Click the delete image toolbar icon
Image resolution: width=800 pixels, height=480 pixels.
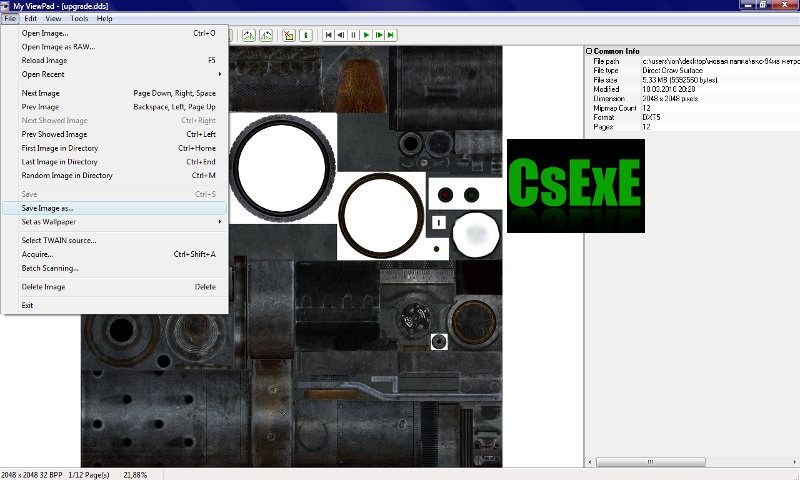coord(288,35)
